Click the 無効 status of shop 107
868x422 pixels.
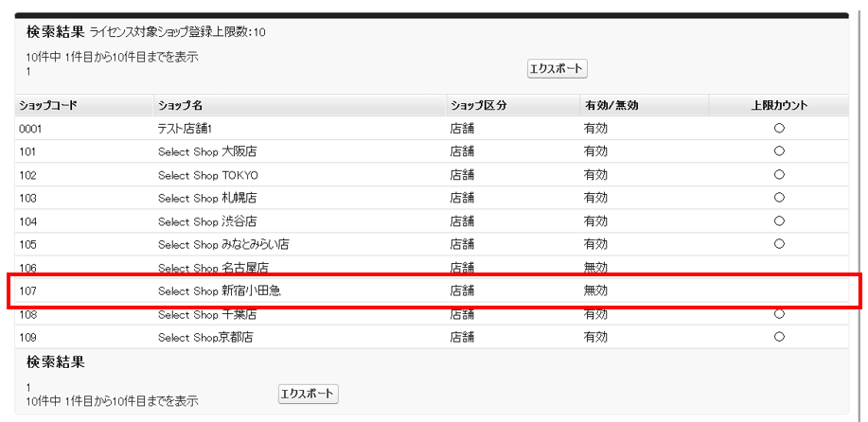[x=595, y=290]
